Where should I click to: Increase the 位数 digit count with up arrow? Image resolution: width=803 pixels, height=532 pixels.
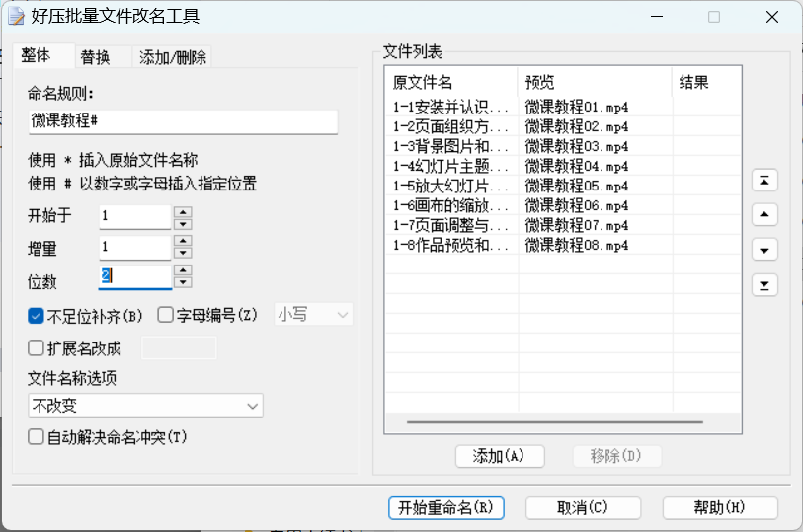pyautogui.click(x=182, y=269)
